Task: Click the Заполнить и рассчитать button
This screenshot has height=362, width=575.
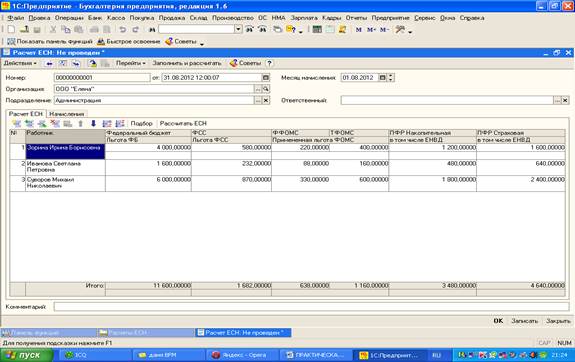Action: tap(187, 63)
